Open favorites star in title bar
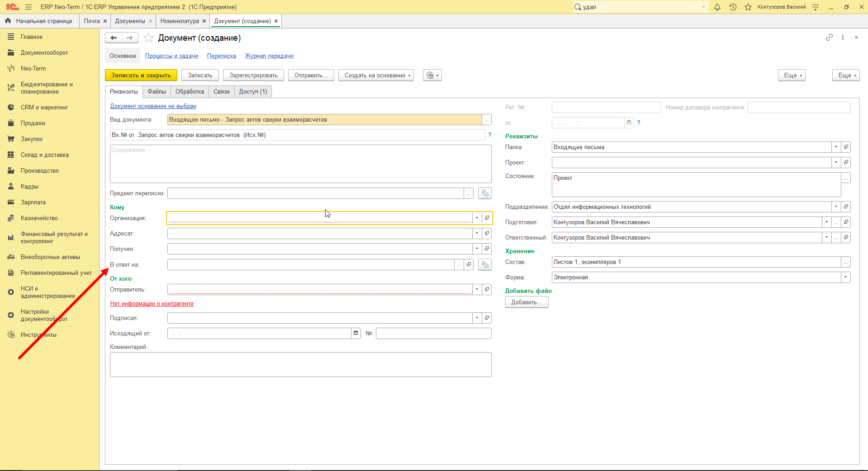868x471 pixels. tap(748, 7)
